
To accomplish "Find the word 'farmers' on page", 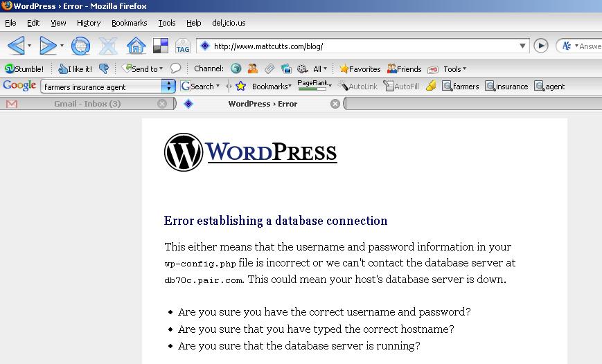I will (x=461, y=87).
